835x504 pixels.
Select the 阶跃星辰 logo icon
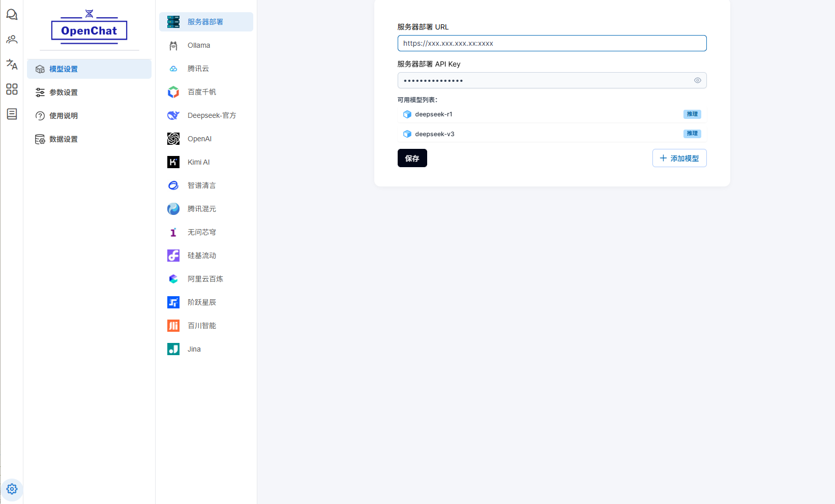[x=173, y=302]
